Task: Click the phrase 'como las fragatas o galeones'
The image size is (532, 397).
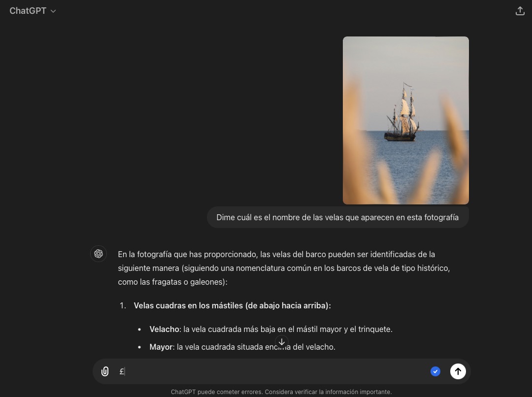Action: (171, 282)
